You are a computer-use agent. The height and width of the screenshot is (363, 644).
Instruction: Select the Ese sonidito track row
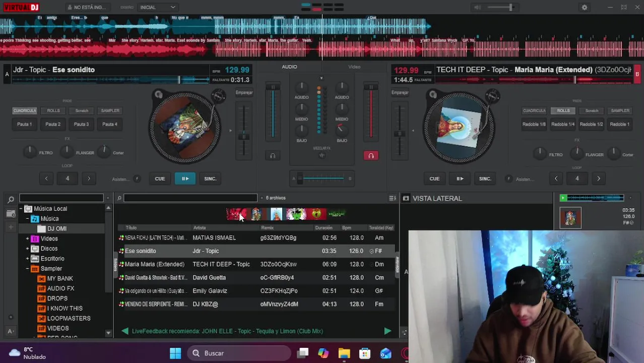256,251
